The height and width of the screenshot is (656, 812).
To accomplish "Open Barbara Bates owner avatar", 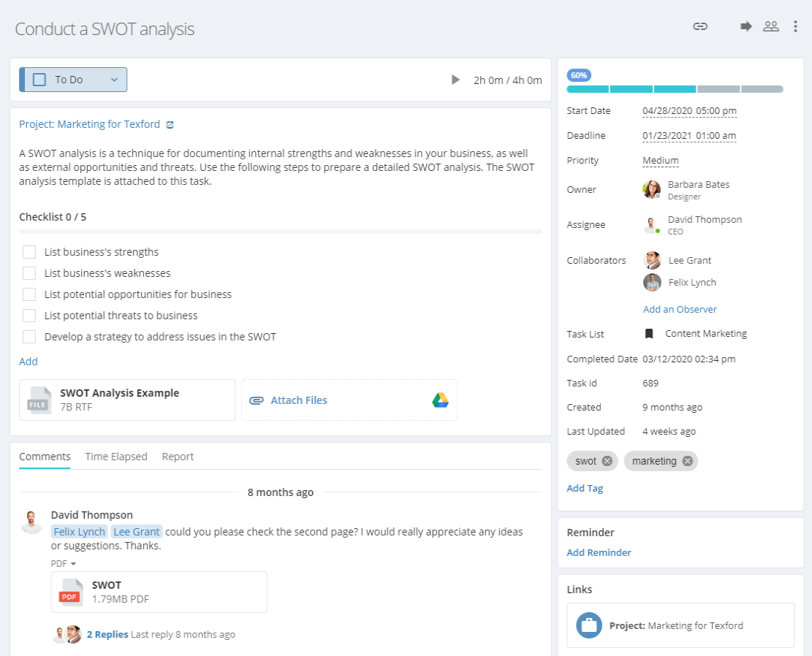I will click(x=651, y=189).
